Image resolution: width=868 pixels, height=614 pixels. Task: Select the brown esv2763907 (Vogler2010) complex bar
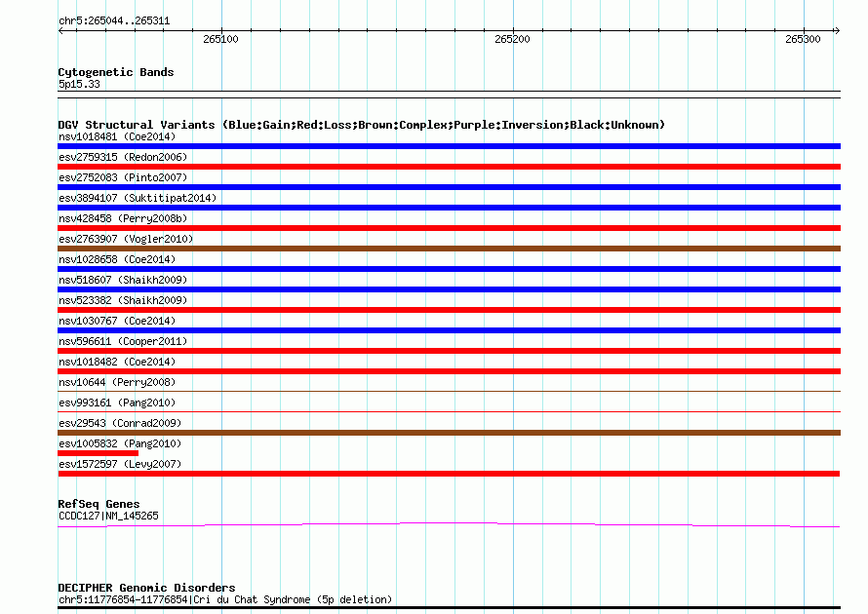(449, 249)
